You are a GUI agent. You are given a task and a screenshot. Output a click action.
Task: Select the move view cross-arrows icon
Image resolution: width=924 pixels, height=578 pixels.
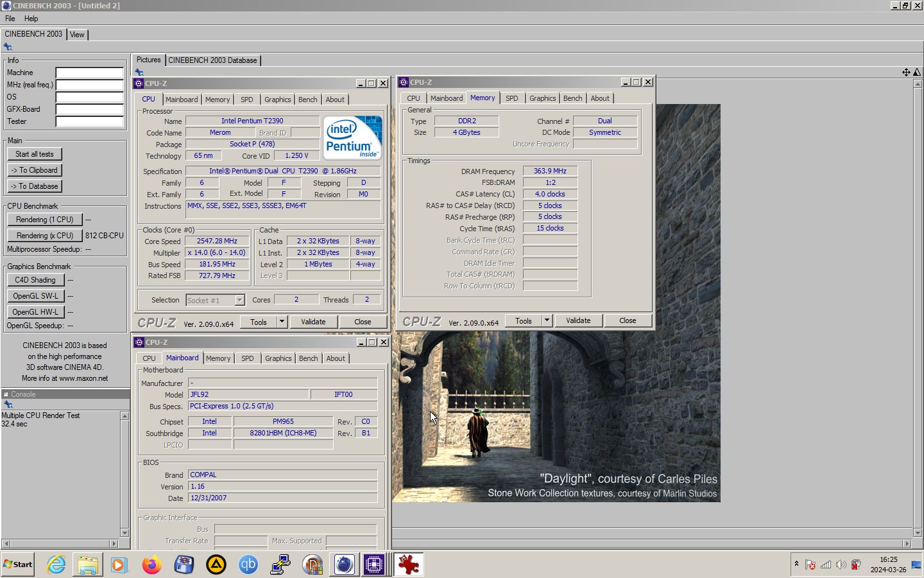coord(906,72)
